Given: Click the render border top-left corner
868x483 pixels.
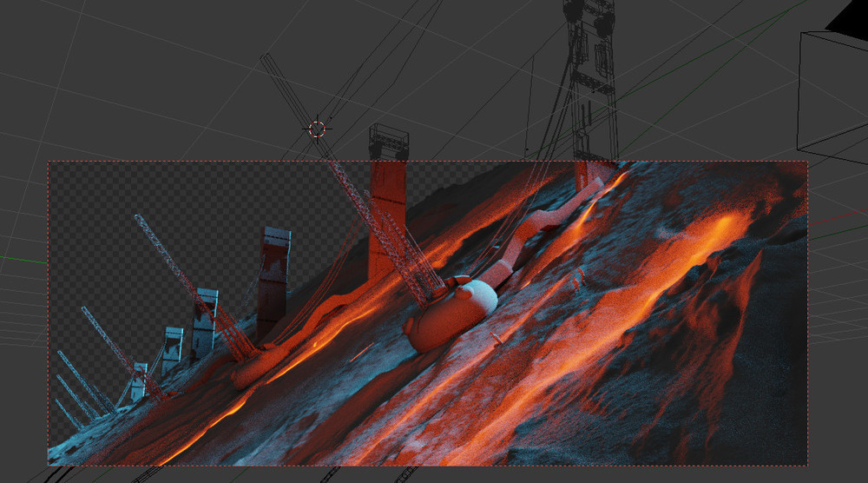Looking at the screenshot, I should click(x=48, y=162).
